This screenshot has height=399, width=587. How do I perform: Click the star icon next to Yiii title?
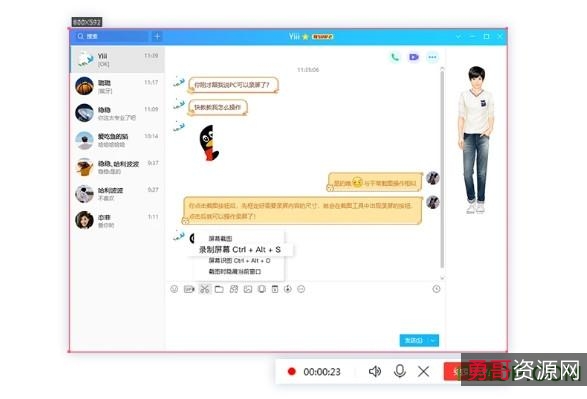pyautogui.click(x=305, y=37)
